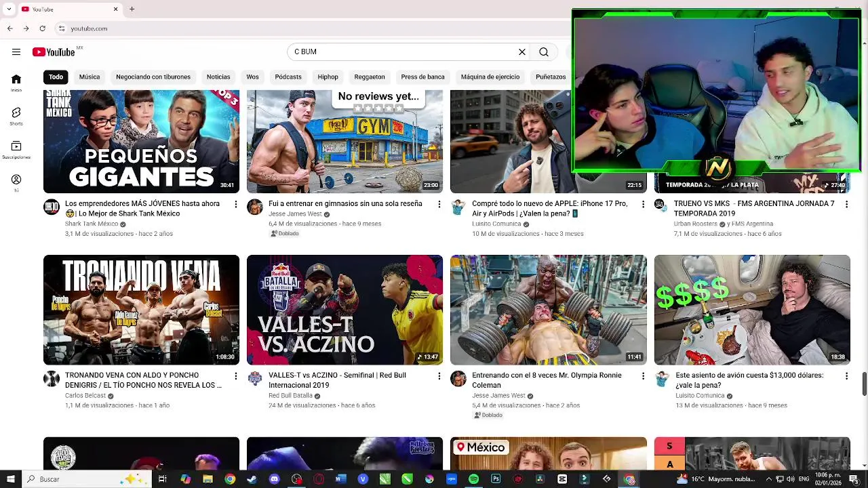Click the magnifier search button
Viewport: 868px width, 488px height.
544,52
